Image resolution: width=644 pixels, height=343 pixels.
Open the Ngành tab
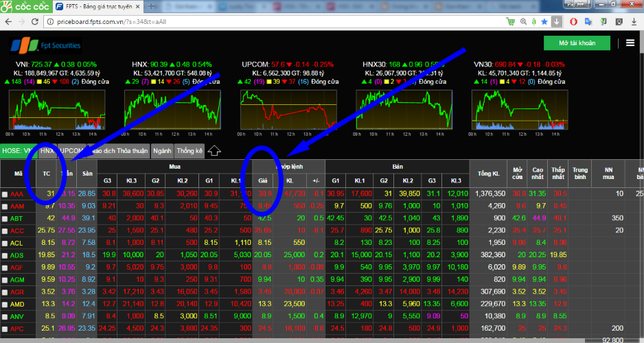click(x=162, y=150)
